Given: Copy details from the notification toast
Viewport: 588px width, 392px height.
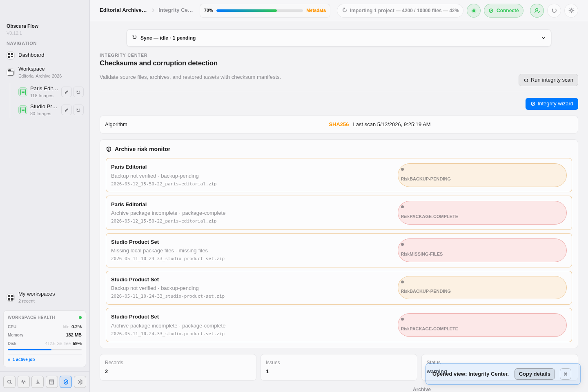Looking at the screenshot, I should 535,374.
